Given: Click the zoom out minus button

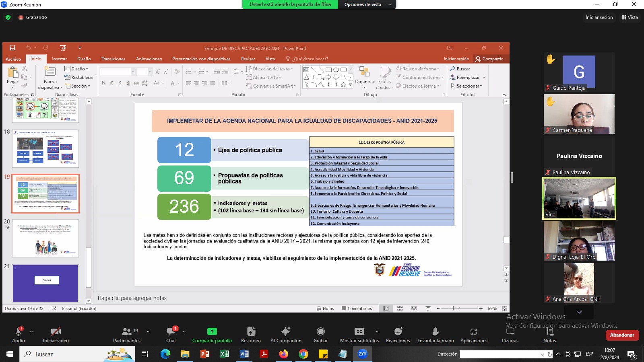Looking at the screenshot, I should point(438,309).
